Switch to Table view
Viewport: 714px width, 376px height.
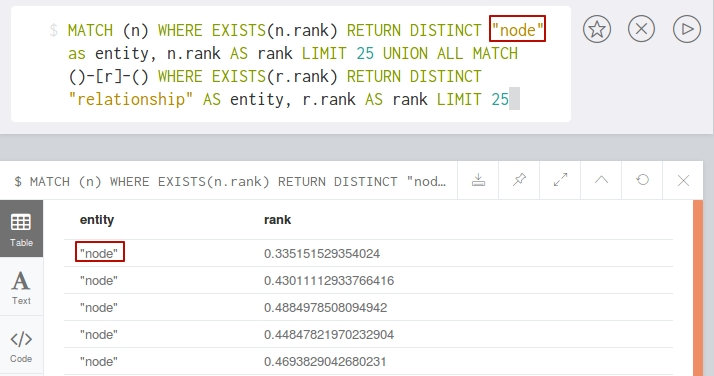point(21,229)
